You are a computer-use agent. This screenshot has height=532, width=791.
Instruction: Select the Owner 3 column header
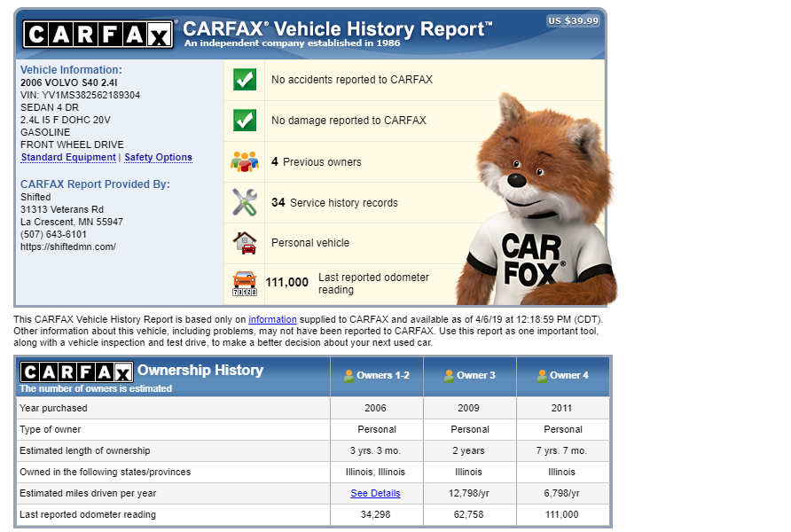tap(470, 376)
